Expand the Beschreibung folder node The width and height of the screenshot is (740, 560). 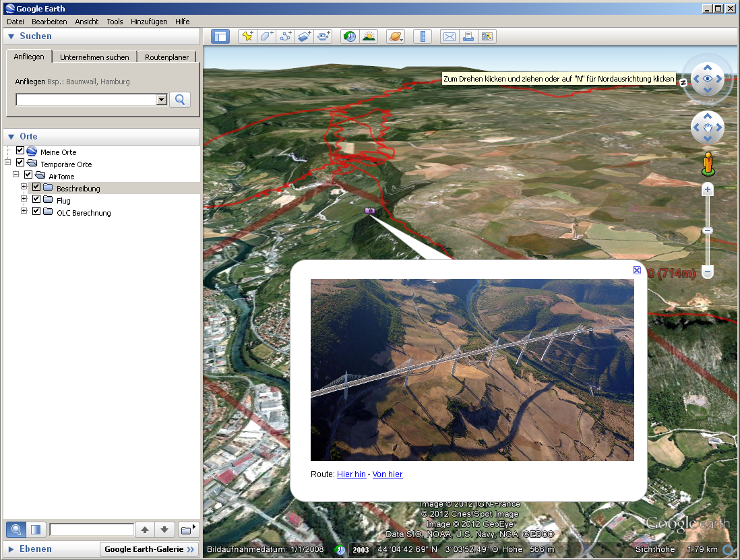click(24, 187)
